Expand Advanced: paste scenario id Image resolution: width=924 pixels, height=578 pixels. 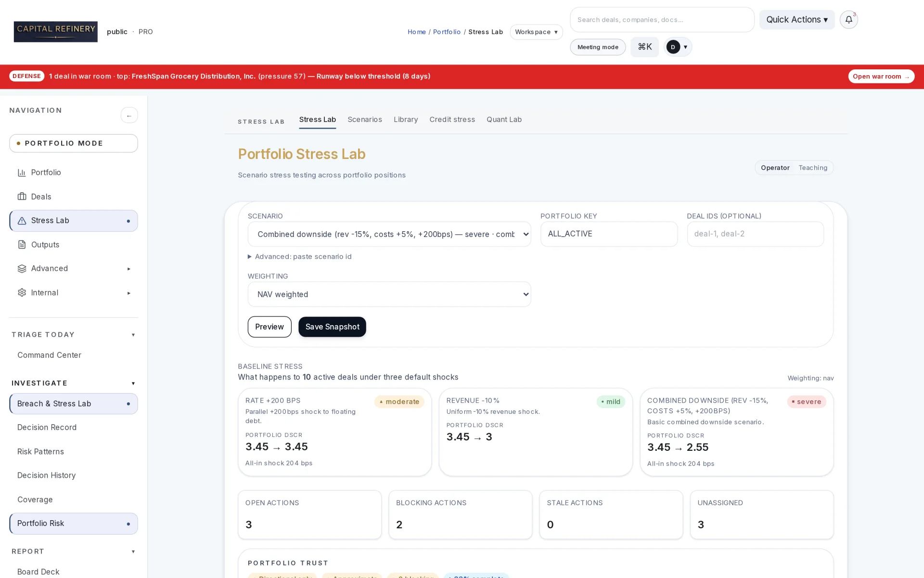[300, 257]
